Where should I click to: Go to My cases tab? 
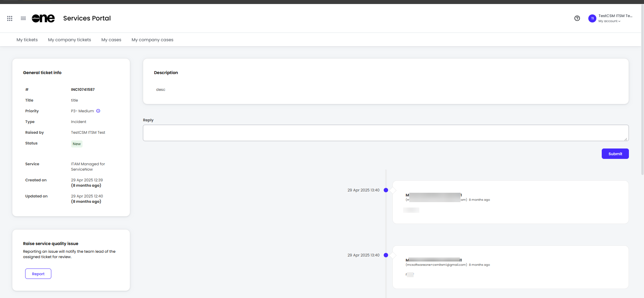111,40
